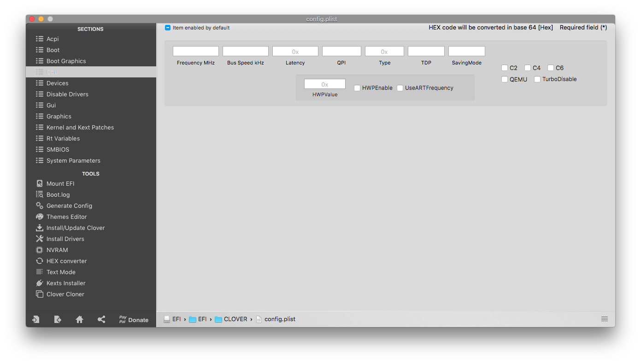Click the CLOVER folder in path bar

coord(231,319)
